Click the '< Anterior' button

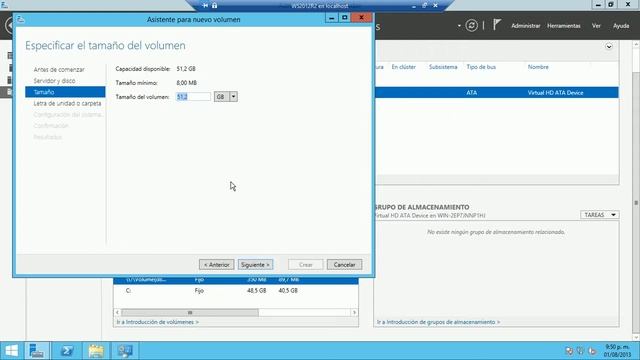point(217,264)
